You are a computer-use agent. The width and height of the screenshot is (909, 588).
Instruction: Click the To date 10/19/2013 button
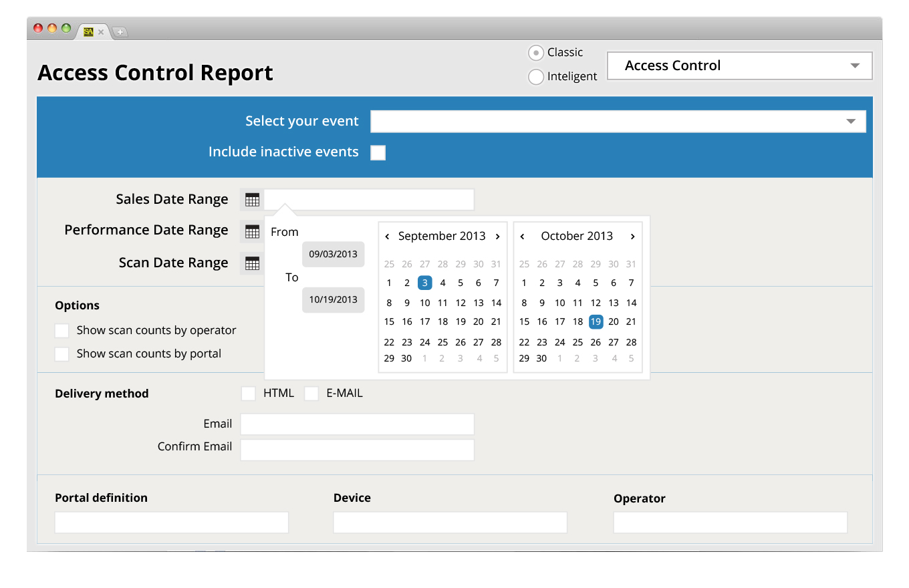tap(333, 299)
